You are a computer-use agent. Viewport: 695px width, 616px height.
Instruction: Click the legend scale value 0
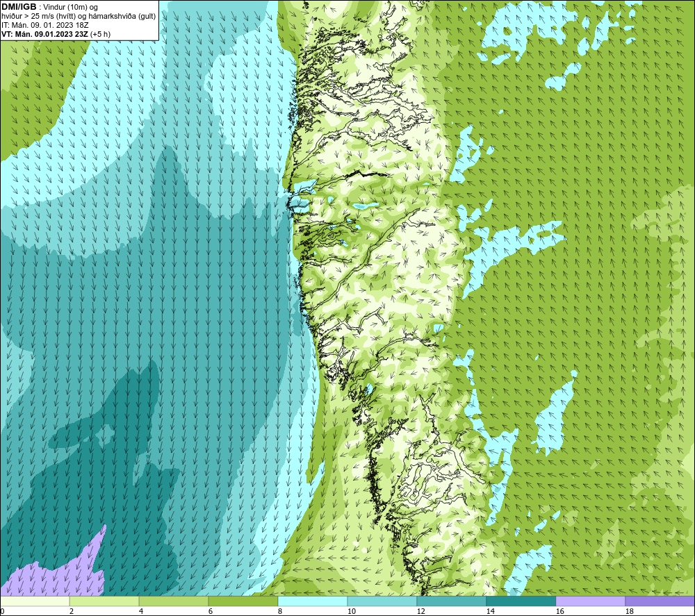pyautogui.click(x=2, y=612)
